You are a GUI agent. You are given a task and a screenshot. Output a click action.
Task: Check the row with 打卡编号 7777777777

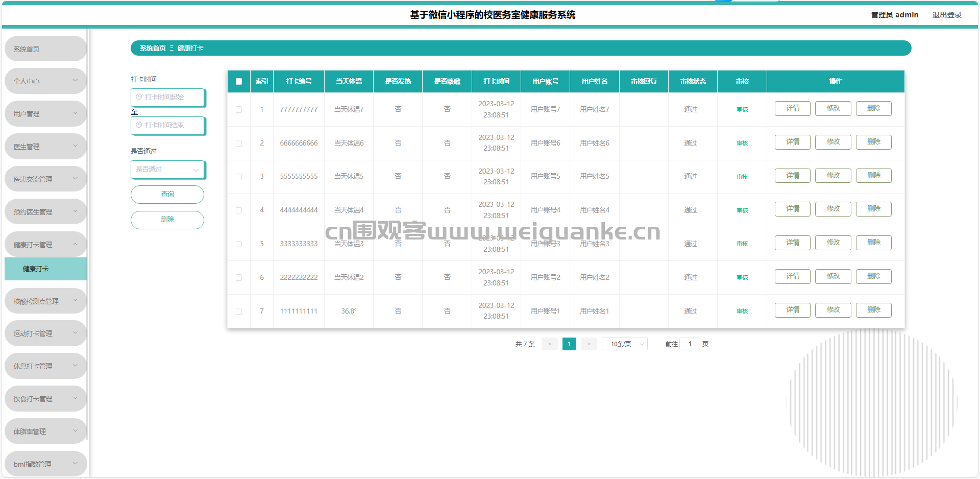tap(239, 109)
